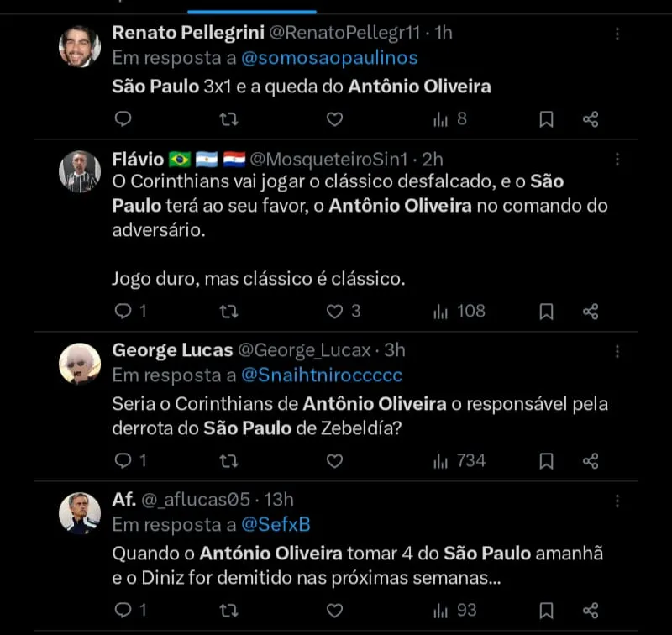Share the tweet by Af.
The image size is (672, 635).
(x=591, y=609)
